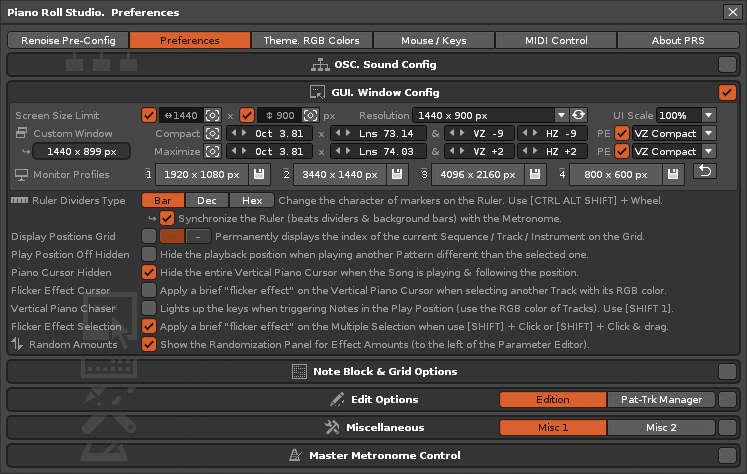Click Random Amounts arrows icon
Image resolution: width=747 pixels, height=474 pixels.
point(17,343)
